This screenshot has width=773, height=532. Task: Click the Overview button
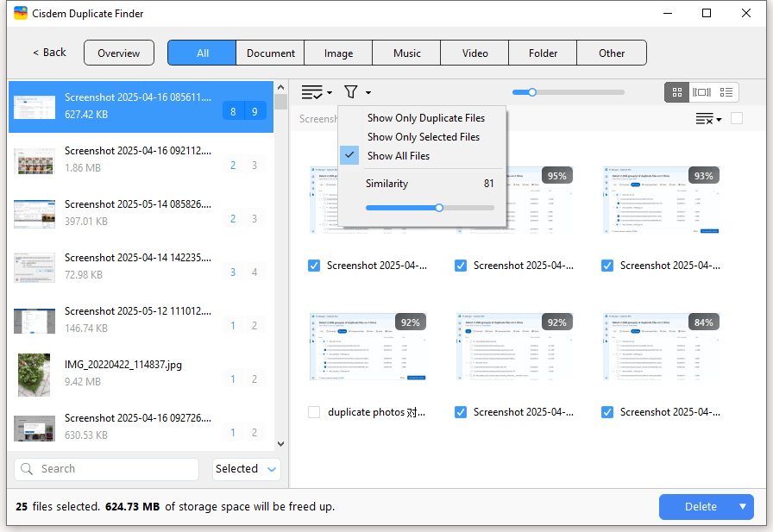[119, 53]
